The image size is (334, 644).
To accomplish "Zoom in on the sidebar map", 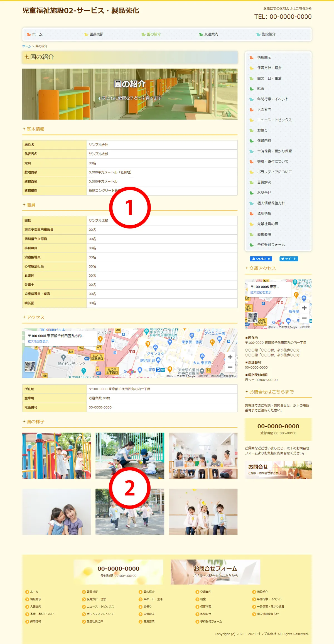I will (x=304, y=308).
